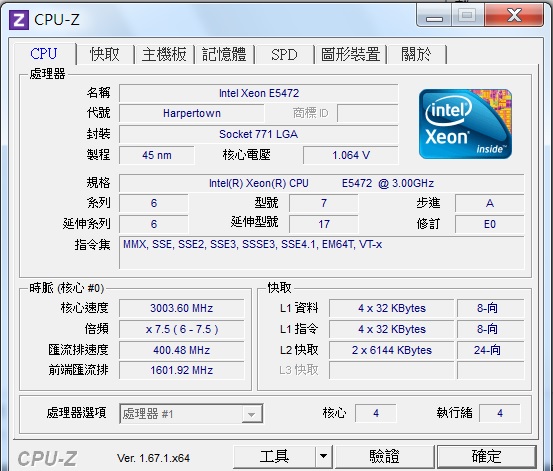
Task: Click the 24-向 associativity value
Action: pyautogui.click(x=491, y=350)
